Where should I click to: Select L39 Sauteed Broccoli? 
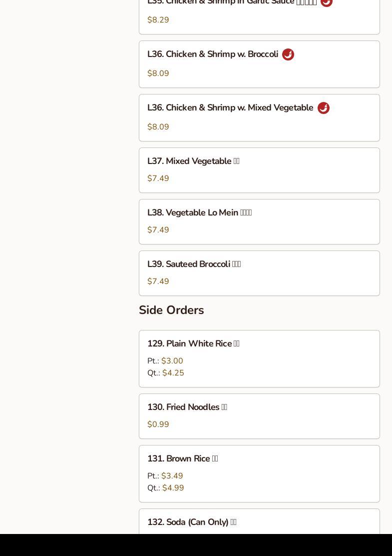pos(259,273)
